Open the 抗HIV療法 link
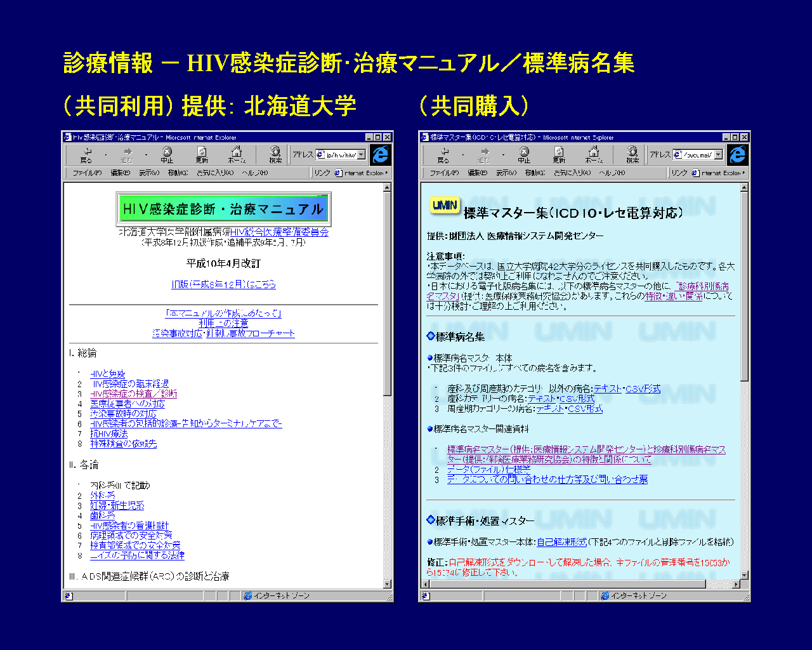The image size is (812, 650). pos(109,434)
